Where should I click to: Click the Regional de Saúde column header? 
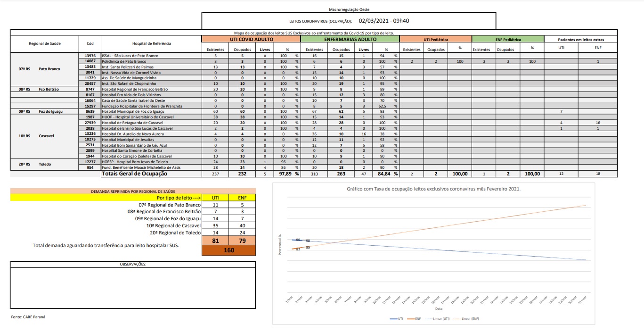pos(45,44)
